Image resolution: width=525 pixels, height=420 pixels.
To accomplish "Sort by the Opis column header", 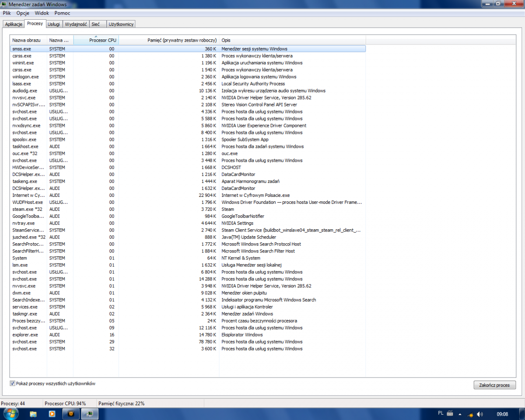I will pos(292,40).
